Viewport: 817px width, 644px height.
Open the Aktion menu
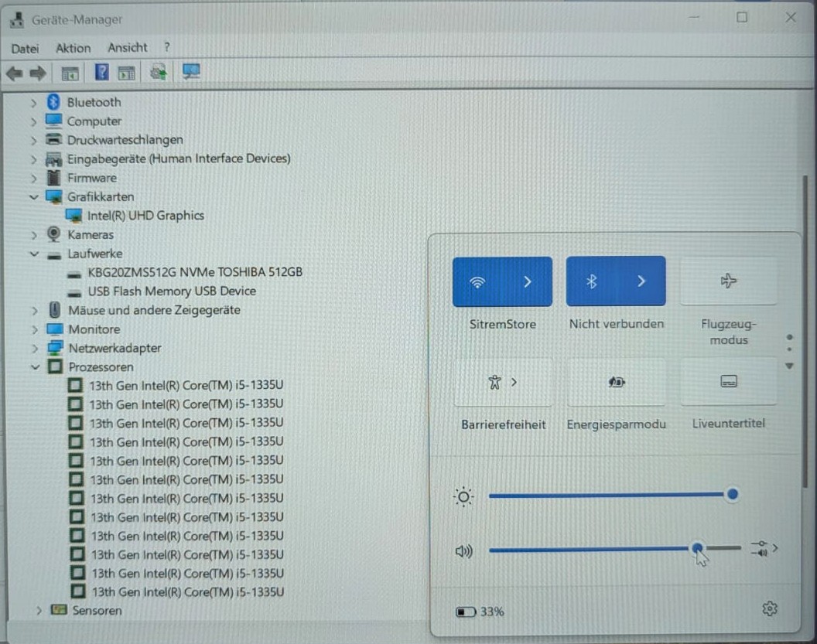tap(73, 48)
